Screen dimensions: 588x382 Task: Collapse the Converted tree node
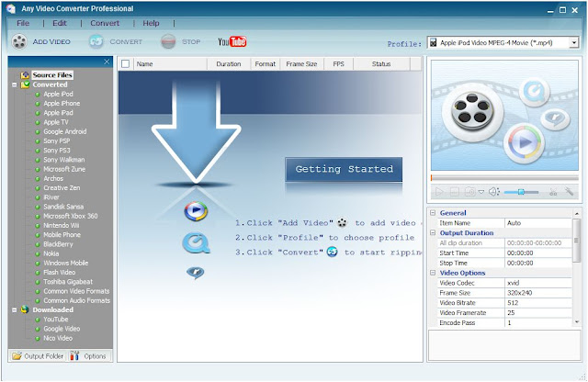click(x=15, y=84)
